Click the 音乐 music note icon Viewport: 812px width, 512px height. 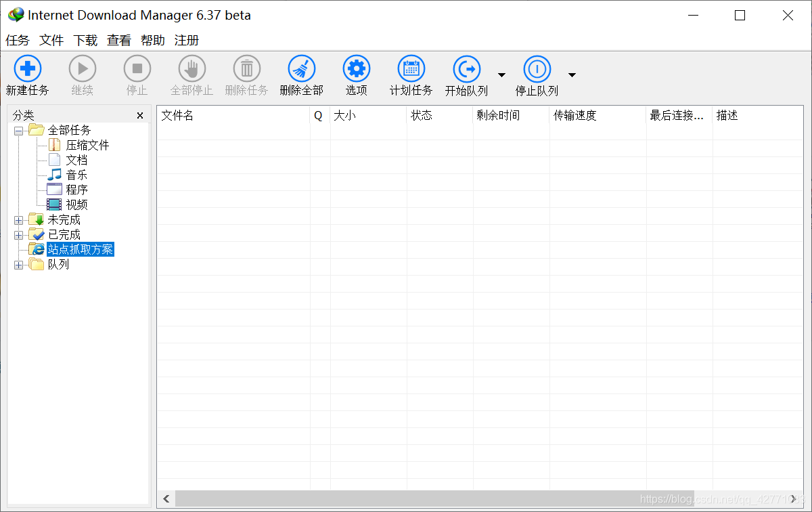point(55,175)
